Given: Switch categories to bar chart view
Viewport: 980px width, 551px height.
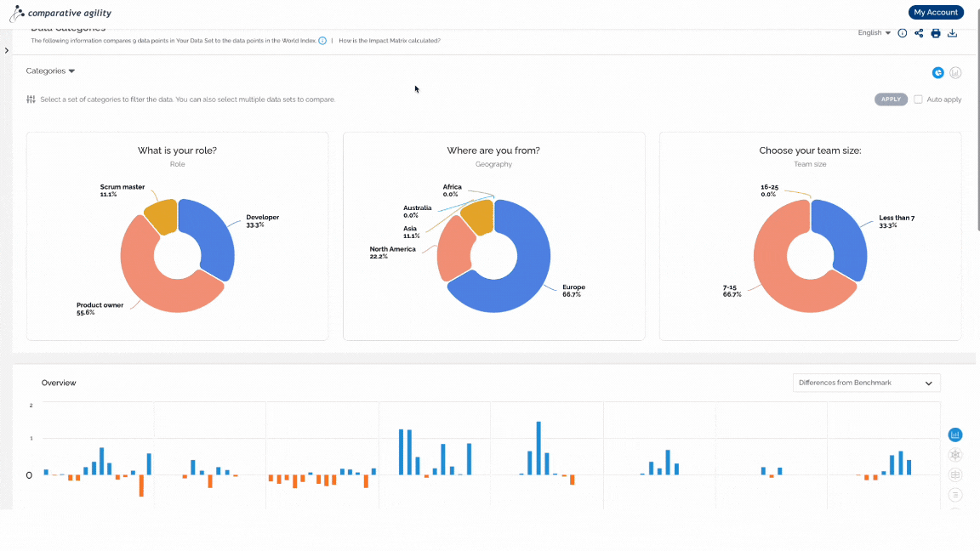Looking at the screenshot, I should point(955,73).
